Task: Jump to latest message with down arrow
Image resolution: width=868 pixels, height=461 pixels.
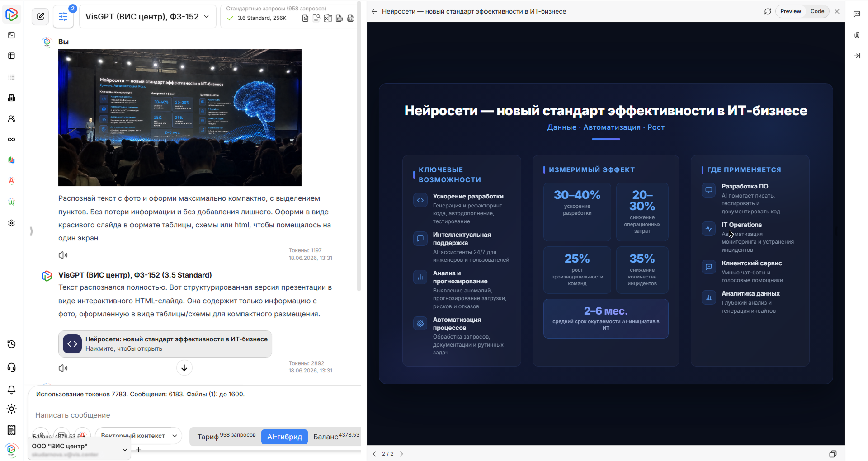Action: click(x=184, y=368)
